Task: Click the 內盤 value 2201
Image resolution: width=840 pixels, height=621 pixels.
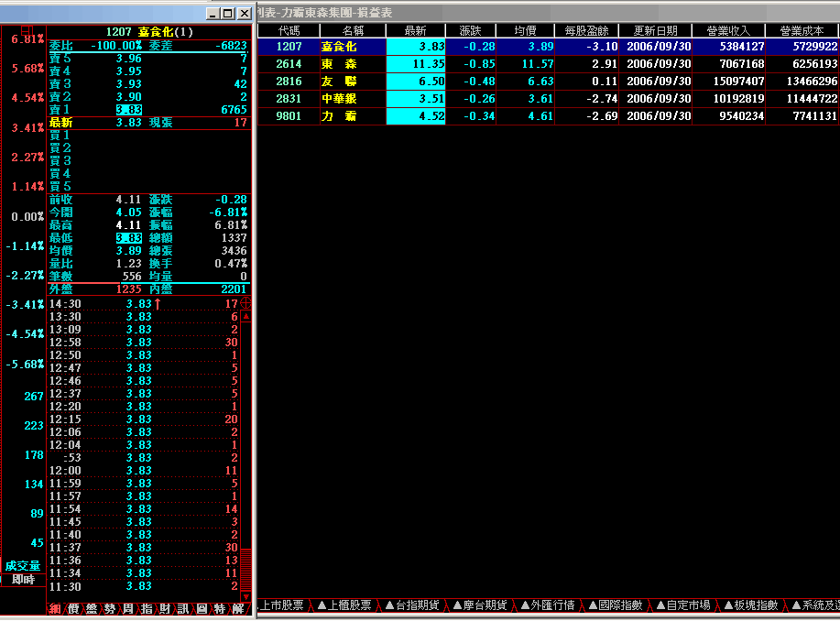Action: coord(234,289)
